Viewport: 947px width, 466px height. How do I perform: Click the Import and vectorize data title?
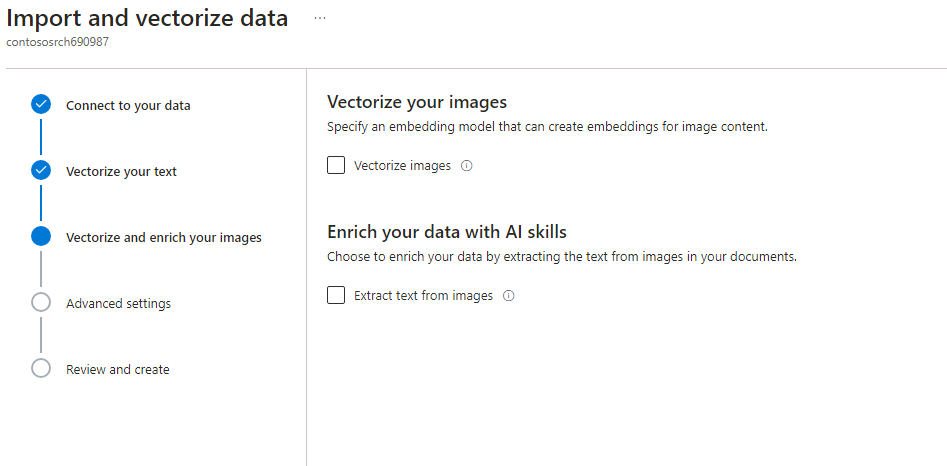coord(147,19)
